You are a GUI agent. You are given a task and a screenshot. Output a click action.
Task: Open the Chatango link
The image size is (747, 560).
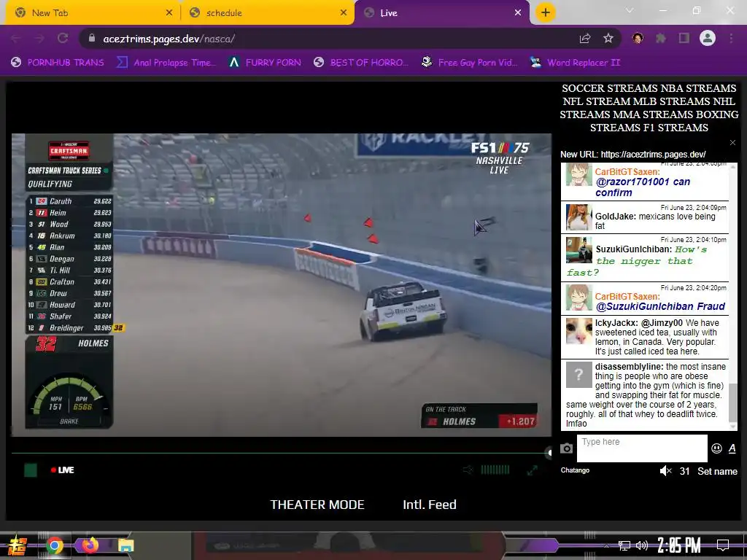point(575,470)
